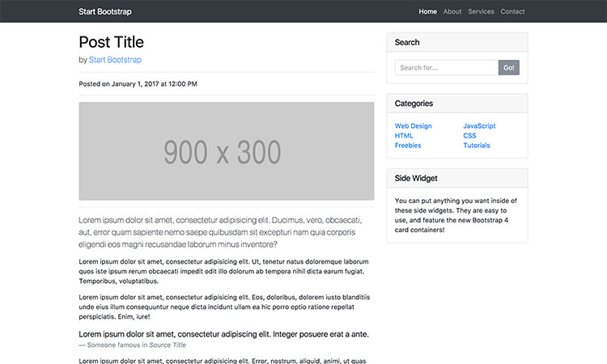This screenshot has width=607, height=364.
Task: Click the Post Title heading
Action: (111, 42)
